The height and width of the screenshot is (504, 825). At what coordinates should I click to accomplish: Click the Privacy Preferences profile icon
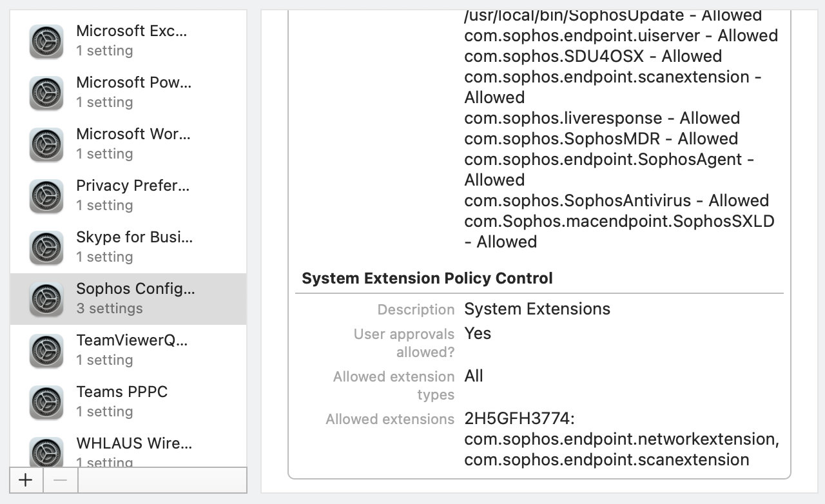pos(46,196)
